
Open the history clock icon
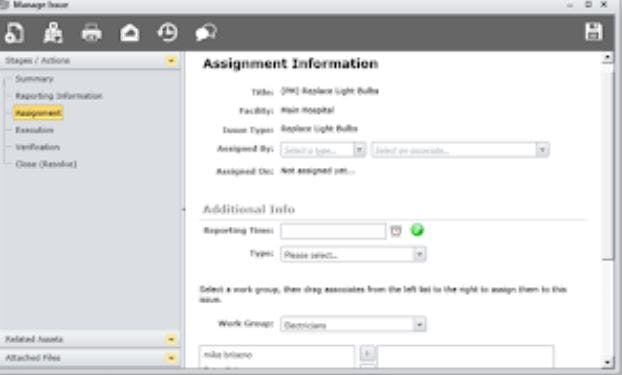pos(167,33)
